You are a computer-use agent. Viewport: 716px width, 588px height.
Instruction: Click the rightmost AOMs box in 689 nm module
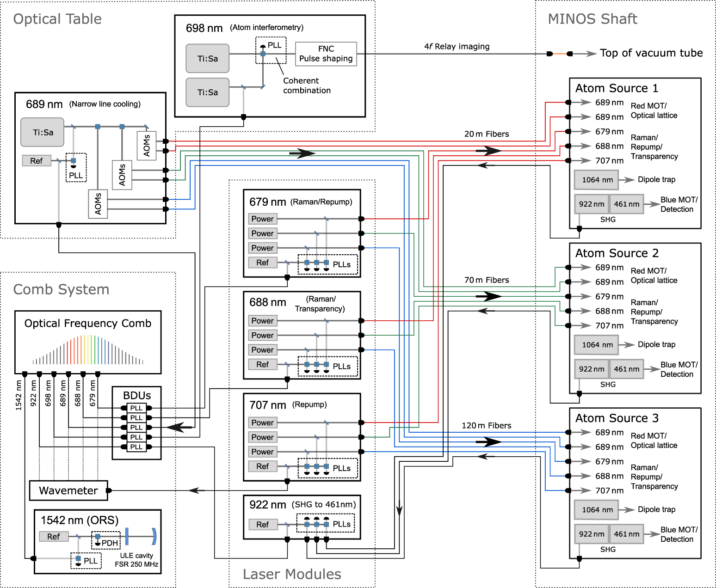pos(147,146)
